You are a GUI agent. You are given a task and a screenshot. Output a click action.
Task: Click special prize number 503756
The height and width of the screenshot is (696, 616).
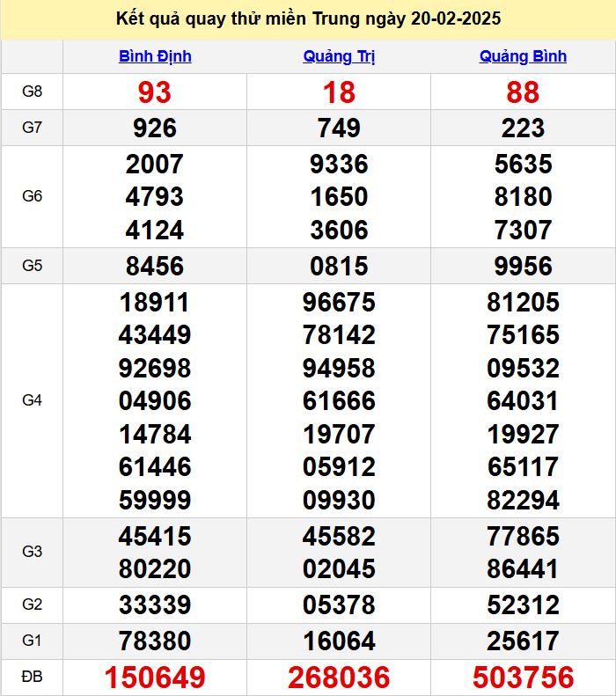tap(523, 678)
